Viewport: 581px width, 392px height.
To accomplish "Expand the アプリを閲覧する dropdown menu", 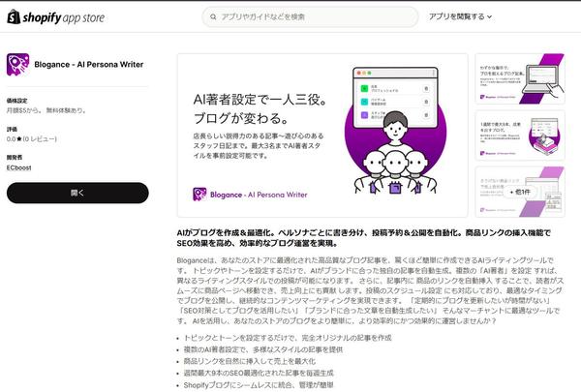I will point(460,16).
